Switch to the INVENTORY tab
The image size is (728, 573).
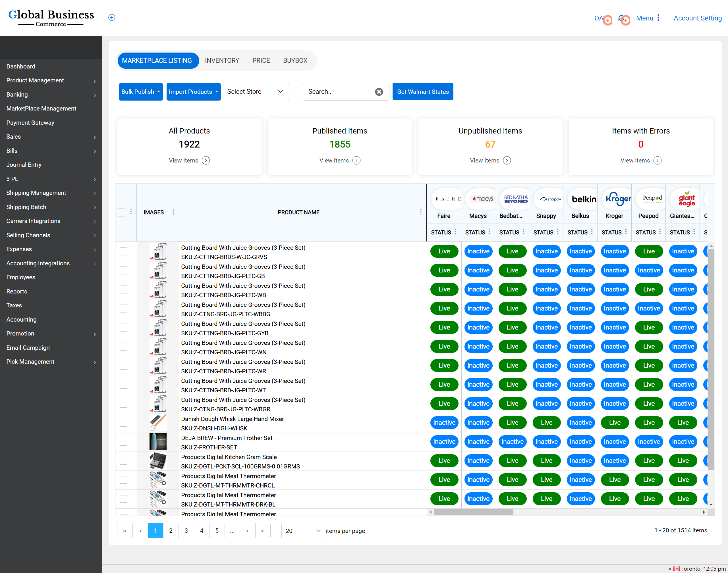pyautogui.click(x=222, y=61)
